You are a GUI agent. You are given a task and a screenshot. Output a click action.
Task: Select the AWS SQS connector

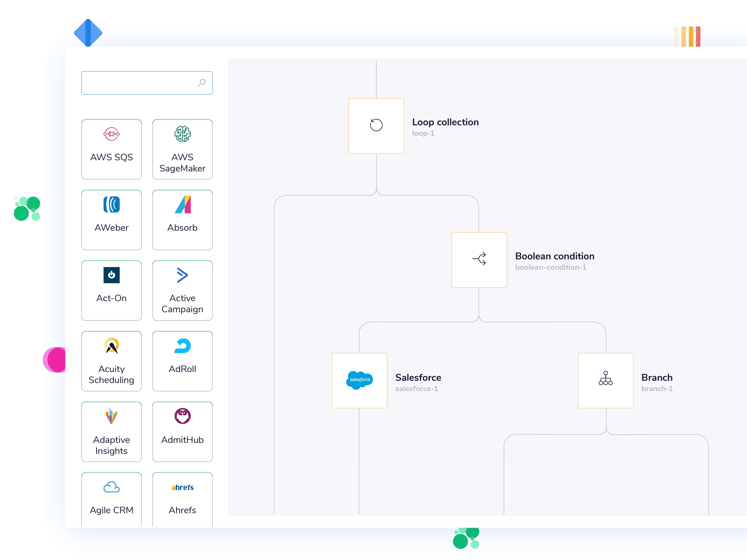tap(111, 149)
